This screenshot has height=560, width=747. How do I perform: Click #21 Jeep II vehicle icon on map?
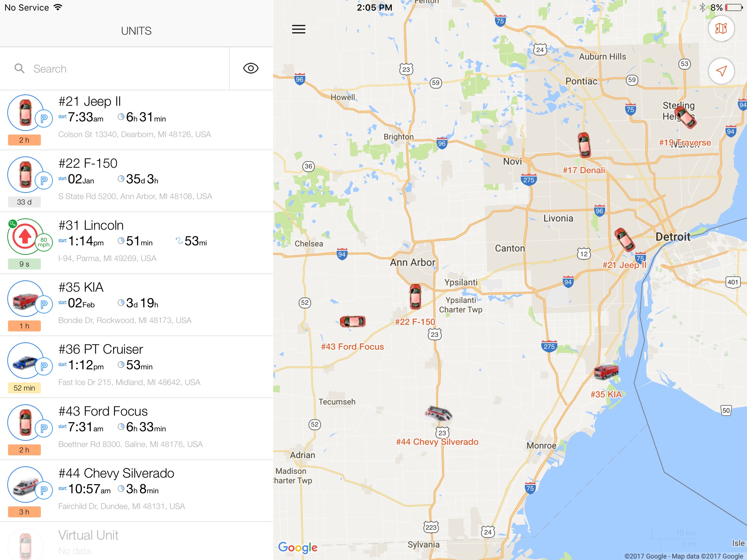coord(622,240)
